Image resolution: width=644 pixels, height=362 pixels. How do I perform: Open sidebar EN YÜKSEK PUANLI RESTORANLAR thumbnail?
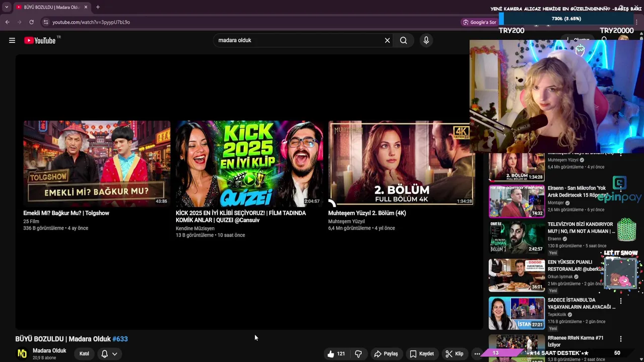click(517, 275)
